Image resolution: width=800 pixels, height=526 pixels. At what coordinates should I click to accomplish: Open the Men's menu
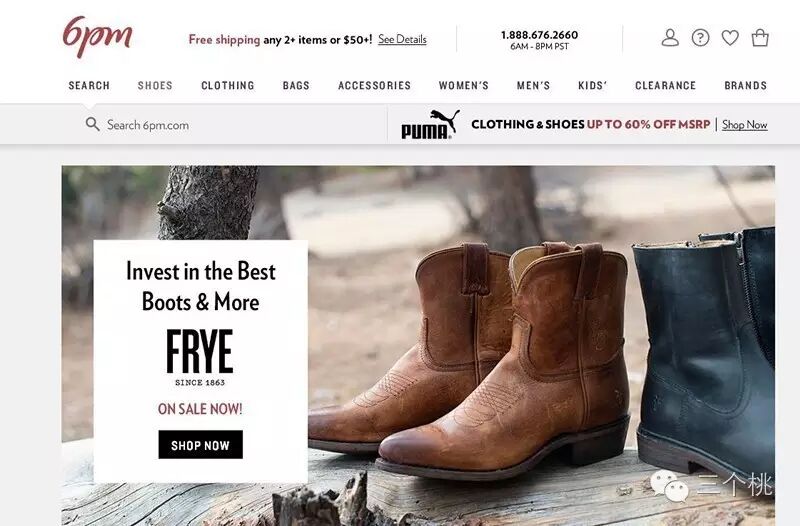click(x=533, y=86)
